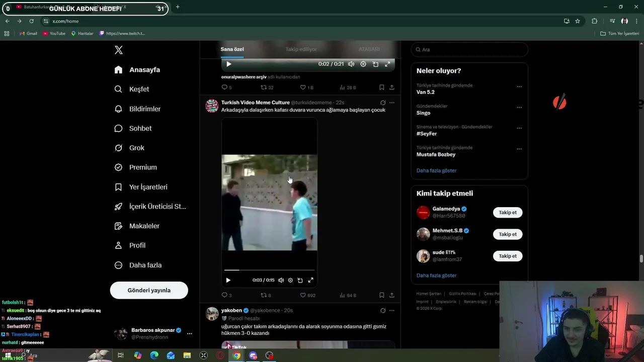Toggle picture-in-picture on 0:15 video
Image resolution: width=644 pixels, height=362 pixels.
click(300, 280)
